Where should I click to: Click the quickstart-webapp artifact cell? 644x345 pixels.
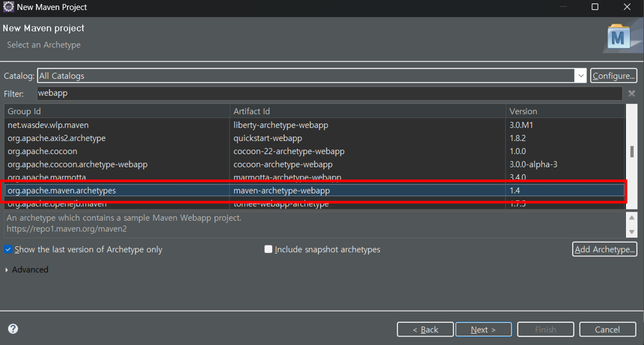[x=268, y=138]
